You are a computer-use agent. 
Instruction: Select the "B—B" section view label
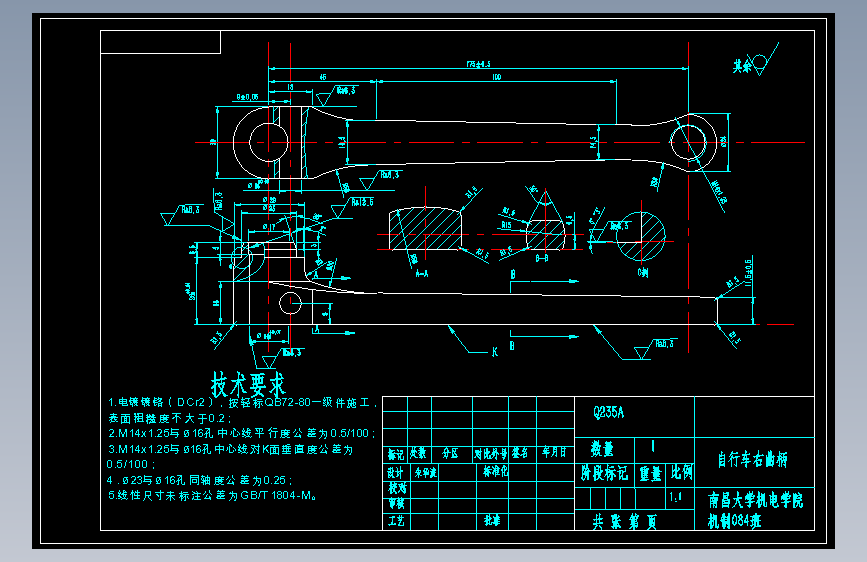[542, 258]
